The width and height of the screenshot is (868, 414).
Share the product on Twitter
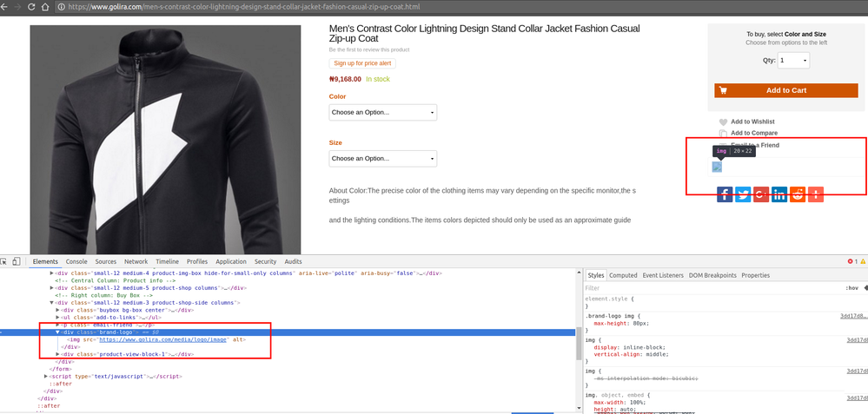743,194
